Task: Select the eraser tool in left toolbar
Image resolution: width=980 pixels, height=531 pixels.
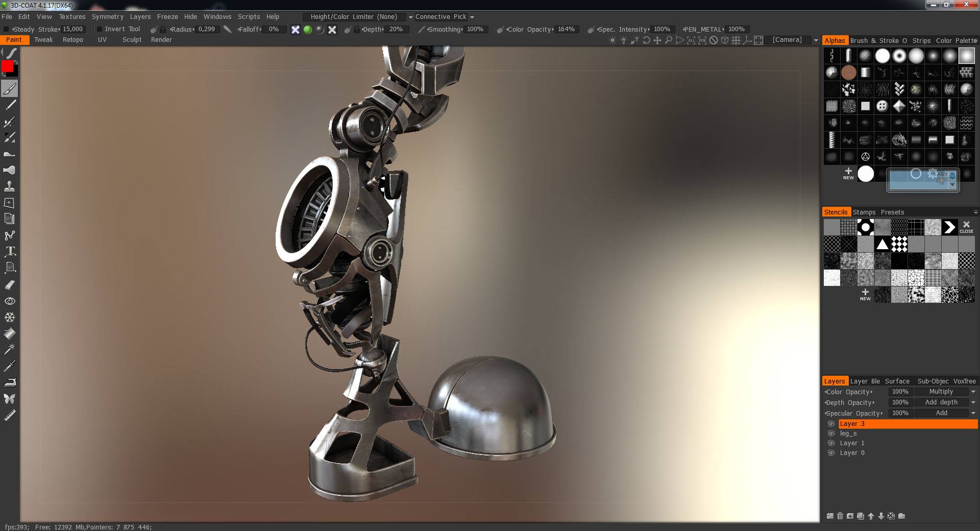Action: pos(10,284)
